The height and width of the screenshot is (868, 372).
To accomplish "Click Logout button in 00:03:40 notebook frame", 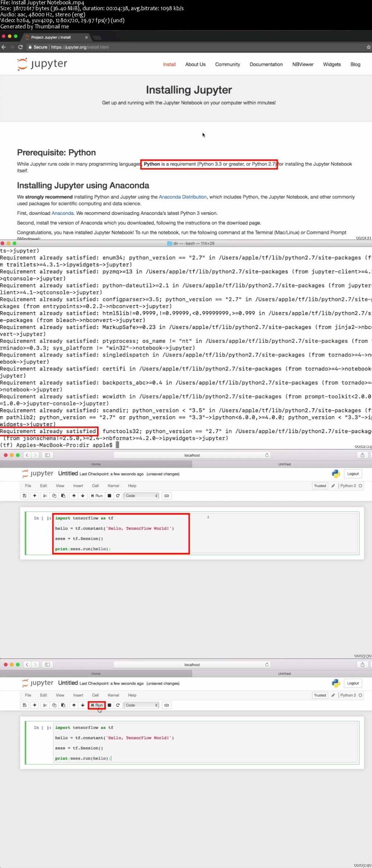I will [x=353, y=683].
